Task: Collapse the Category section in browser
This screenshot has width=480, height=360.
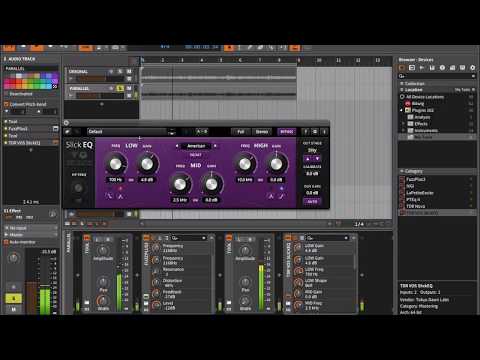Action: (401, 171)
